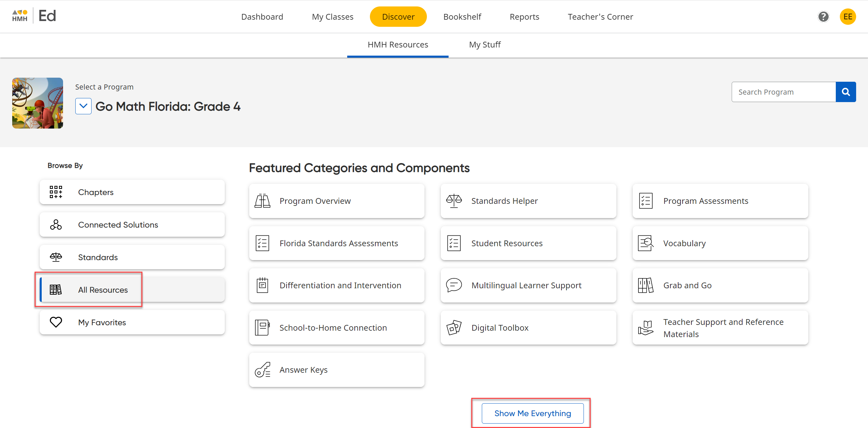
Task: Select the Standards balance scale icon
Action: tap(56, 257)
